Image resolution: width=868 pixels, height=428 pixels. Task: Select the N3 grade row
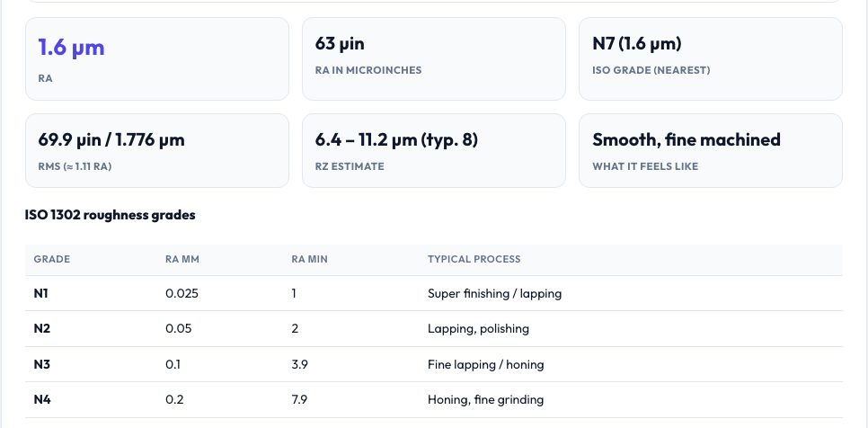(x=434, y=364)
